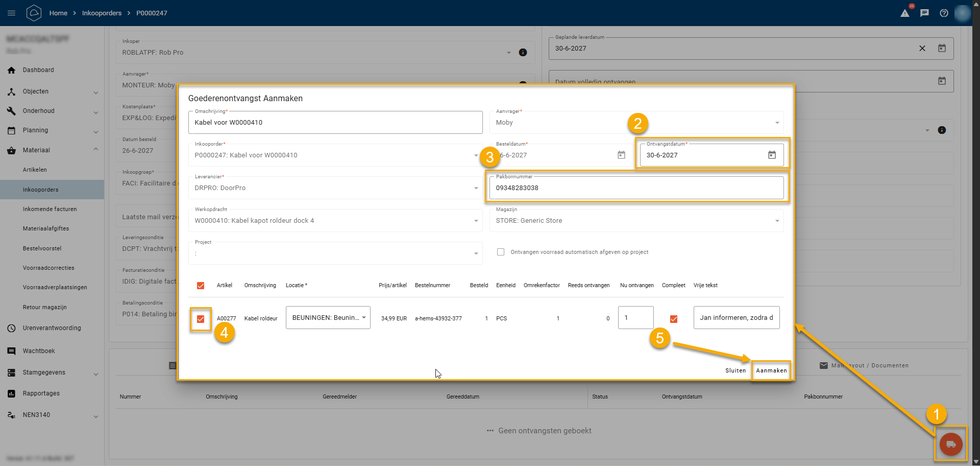Expand the Objecten sidebar section

point(95,92)
